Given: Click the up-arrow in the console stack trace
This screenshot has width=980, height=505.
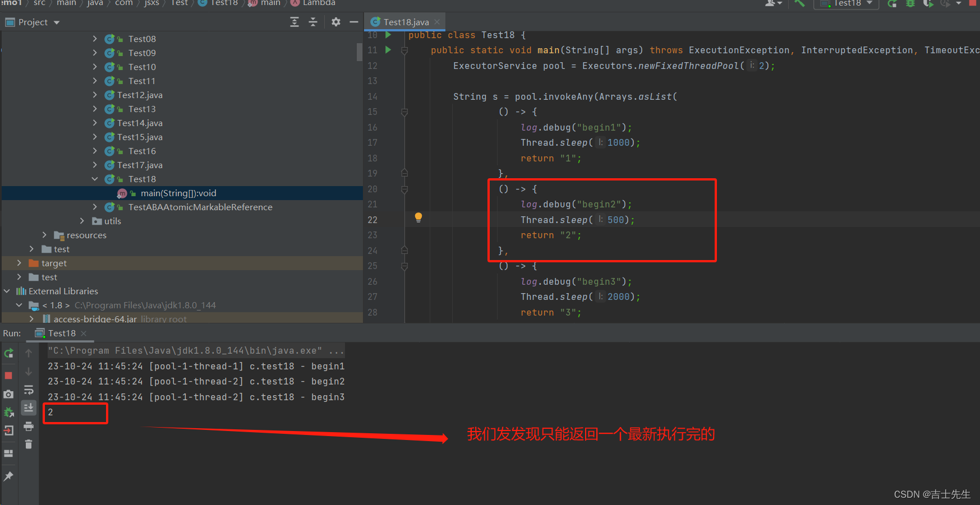Looking at the screenshot, I should pyautogui.click(x=29, y=353).
